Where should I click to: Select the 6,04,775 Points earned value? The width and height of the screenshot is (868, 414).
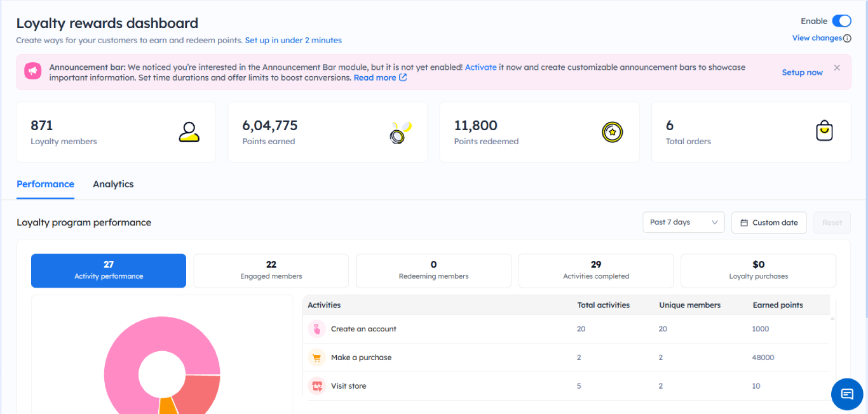tap(270, 125)
